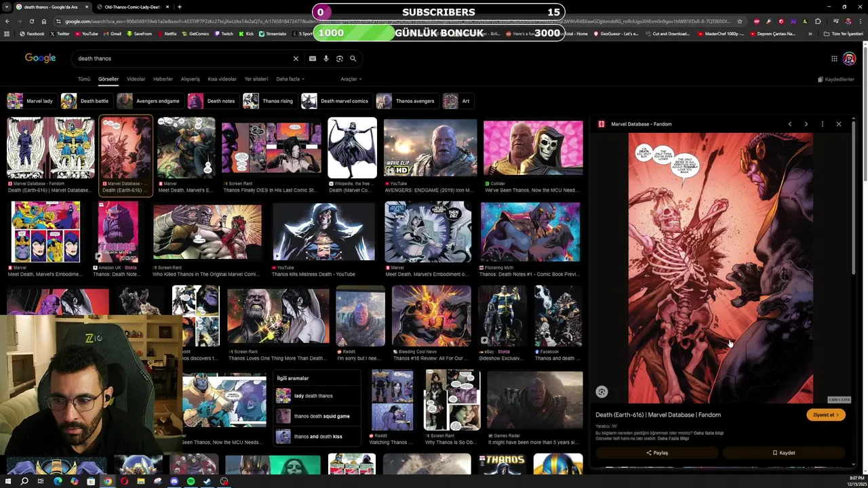Open Windows taskbar search
The width and height of the screenshot is (868, 488).
(x=24, y=481)
